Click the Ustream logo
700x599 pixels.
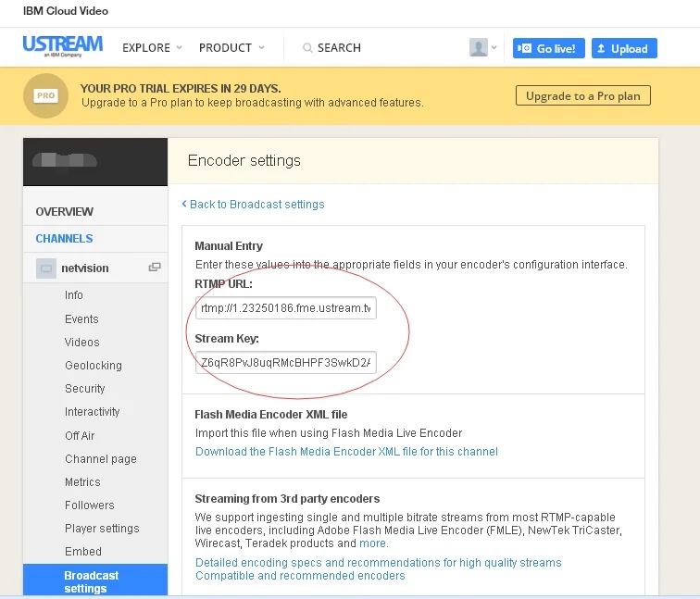(x=63, y=46)
